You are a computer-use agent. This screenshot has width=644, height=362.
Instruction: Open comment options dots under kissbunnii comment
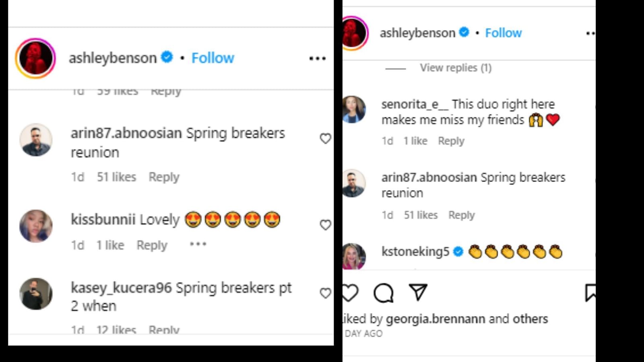[x=198, y=244]
